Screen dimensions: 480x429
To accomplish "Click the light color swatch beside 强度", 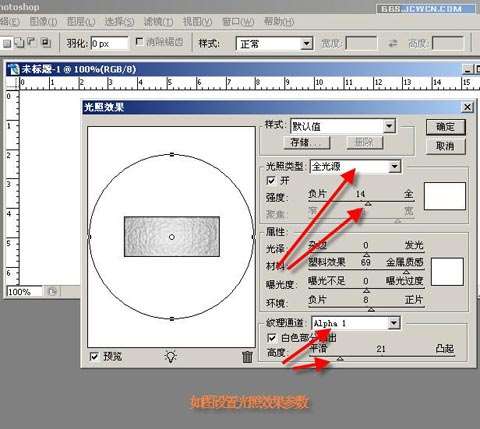I will coord(445,196).
